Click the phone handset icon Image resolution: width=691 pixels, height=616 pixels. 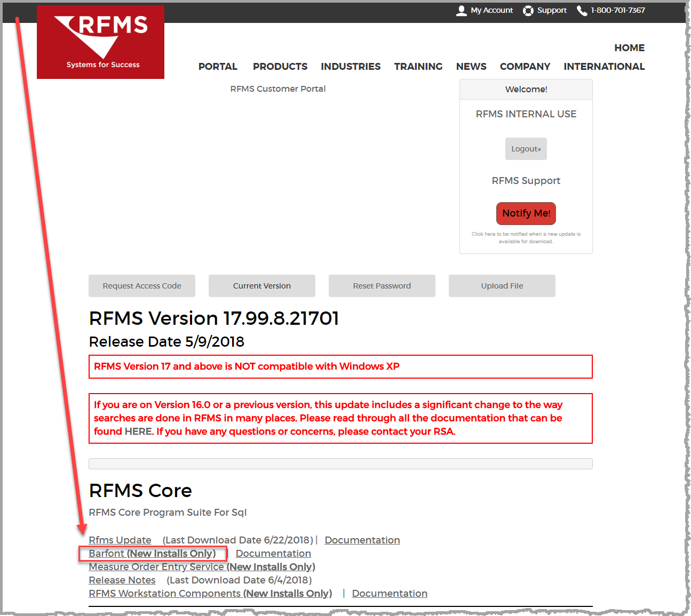pos(582,11)
